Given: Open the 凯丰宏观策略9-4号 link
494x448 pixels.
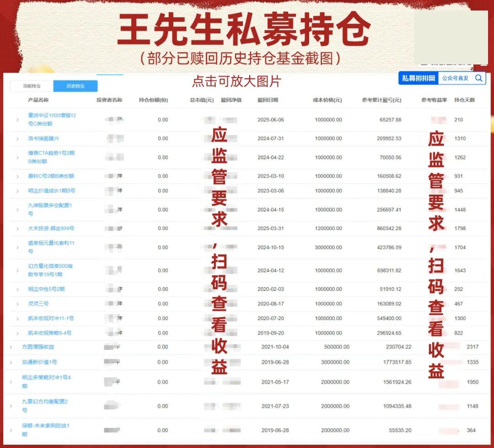Looking at the screenshot, I should coord(49,333).
